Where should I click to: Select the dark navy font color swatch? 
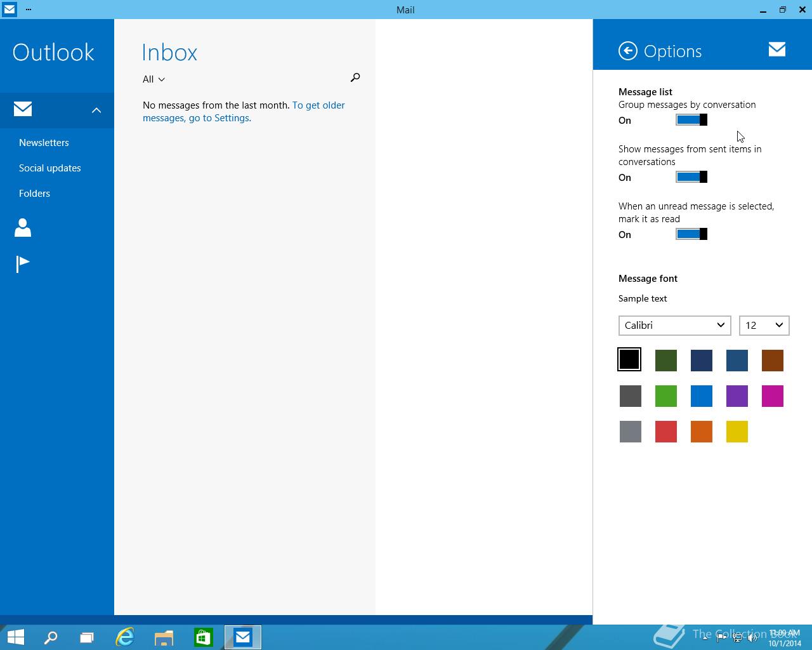[702, 361]
